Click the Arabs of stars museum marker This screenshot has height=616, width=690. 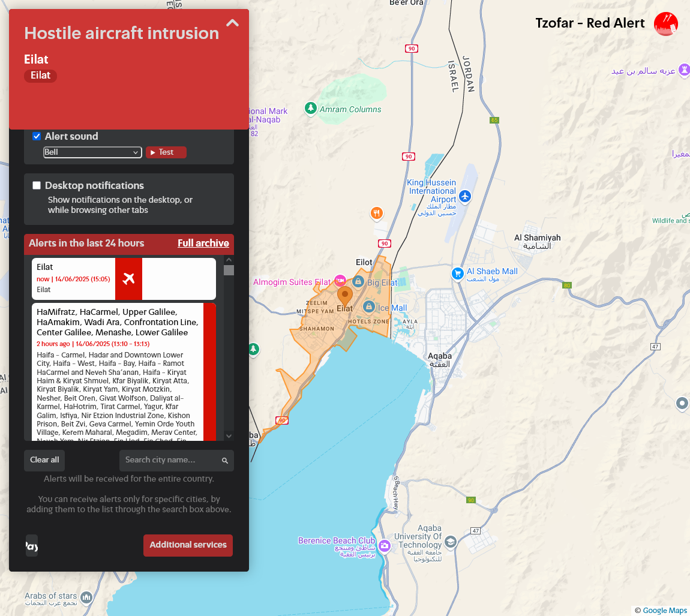[86, 597]
